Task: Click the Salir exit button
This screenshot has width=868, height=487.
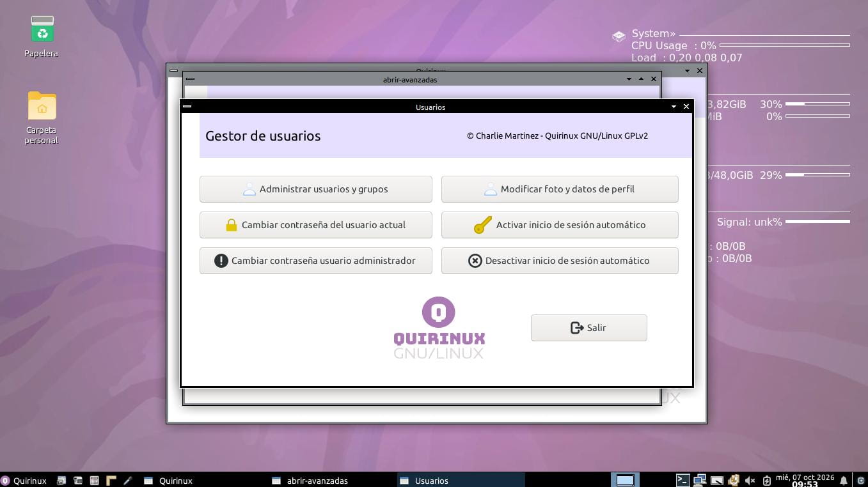Action: (588, 328)
